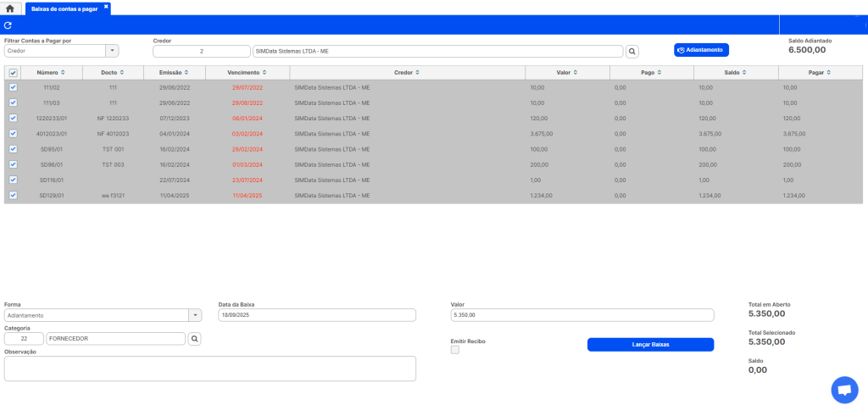This screenshot has height=405, width=868.
Task: Uncheck the row SD129/01 checkbox
Action: pos(13,196)
